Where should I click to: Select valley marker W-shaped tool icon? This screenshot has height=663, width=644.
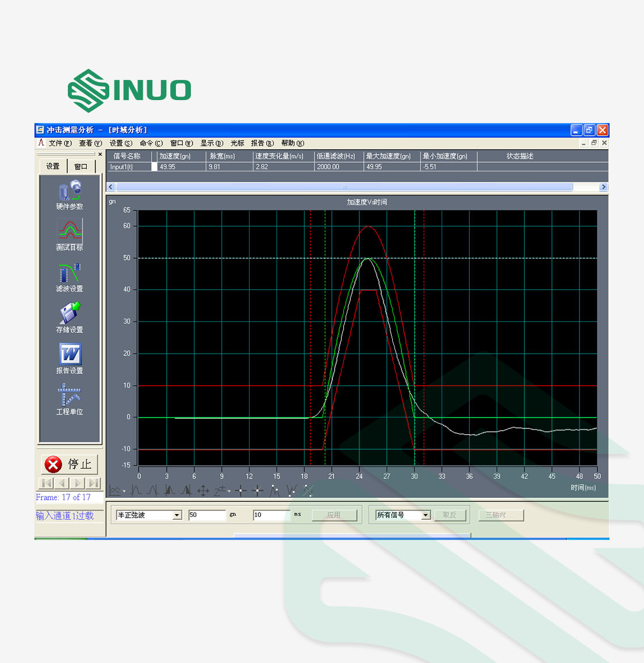[x=292, y=490]
